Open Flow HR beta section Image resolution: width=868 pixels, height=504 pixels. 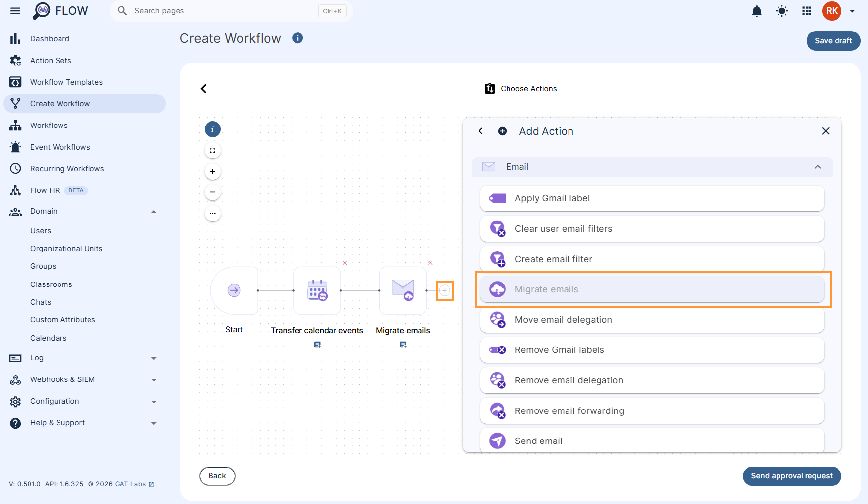pos(85,190)
